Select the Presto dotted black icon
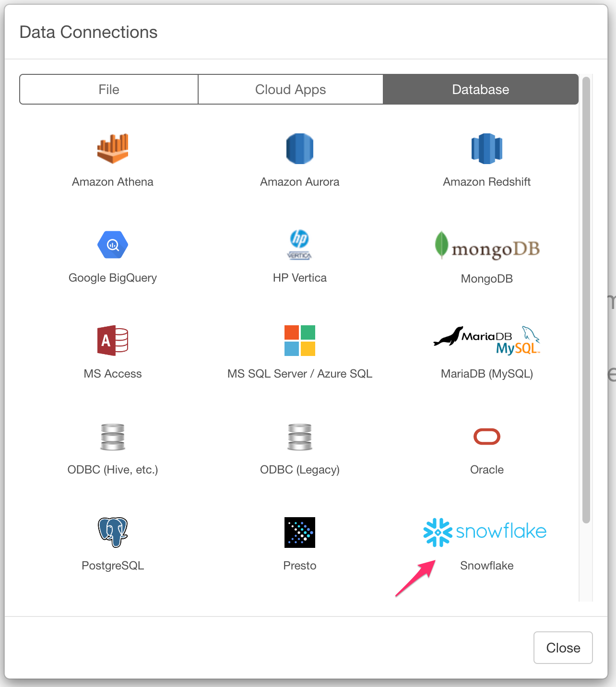616x687 pixels. coord(300,533)
